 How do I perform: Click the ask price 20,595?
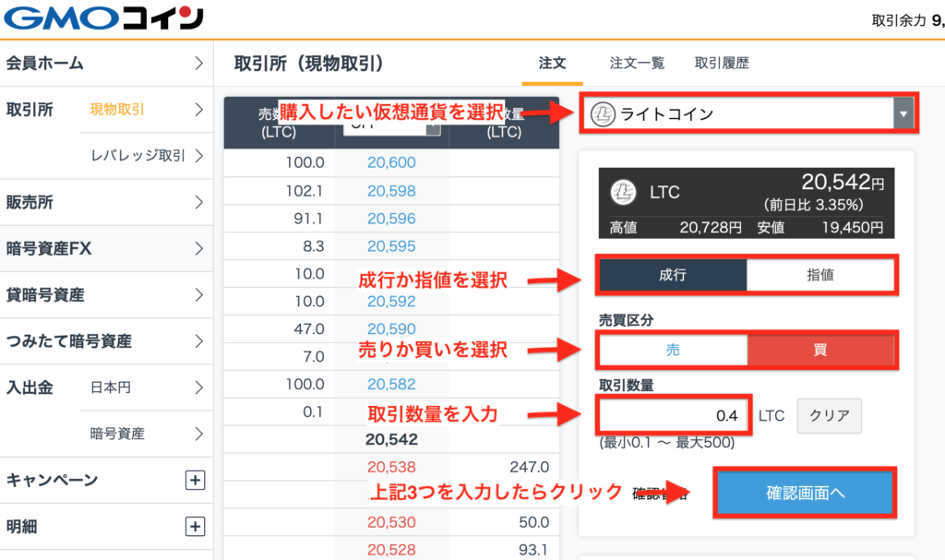click(391, 246)
